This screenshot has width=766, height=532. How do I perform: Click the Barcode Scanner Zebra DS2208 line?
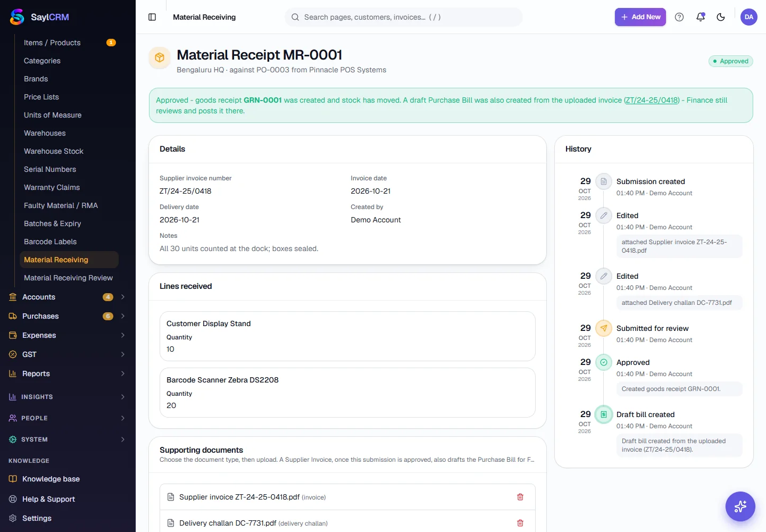point(347,393)
